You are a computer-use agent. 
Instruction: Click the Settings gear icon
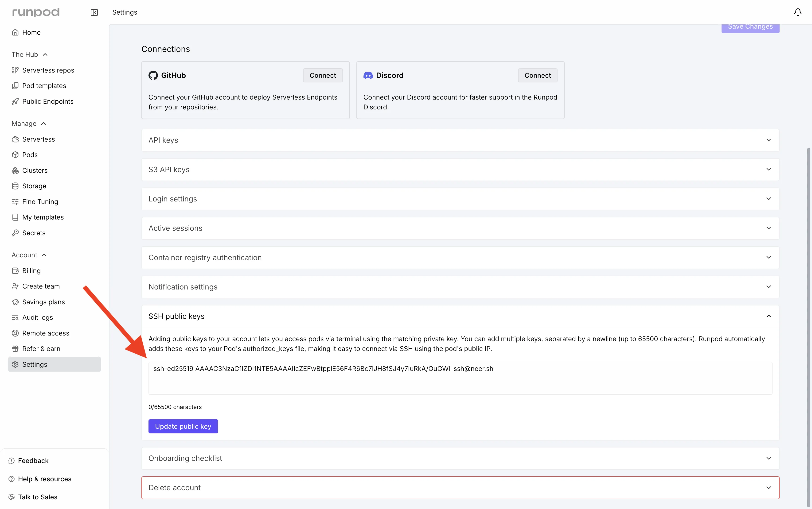tap(15, 364)
